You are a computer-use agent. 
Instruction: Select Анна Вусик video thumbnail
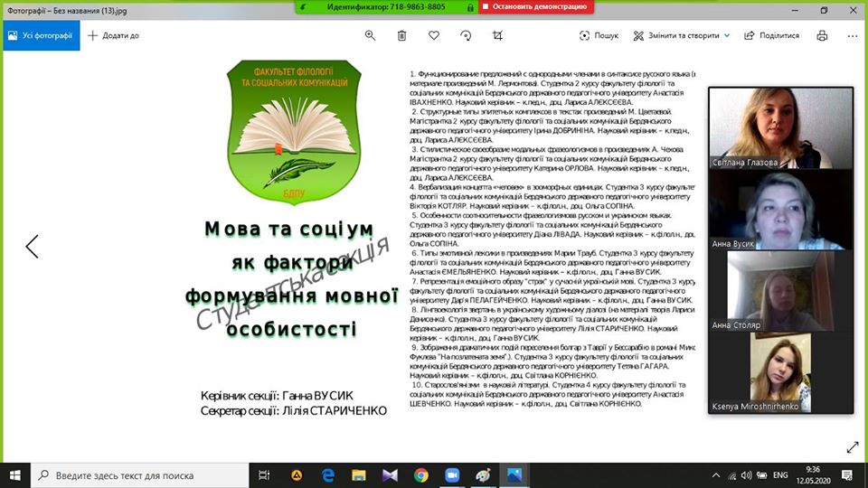[x=780, y=210]
